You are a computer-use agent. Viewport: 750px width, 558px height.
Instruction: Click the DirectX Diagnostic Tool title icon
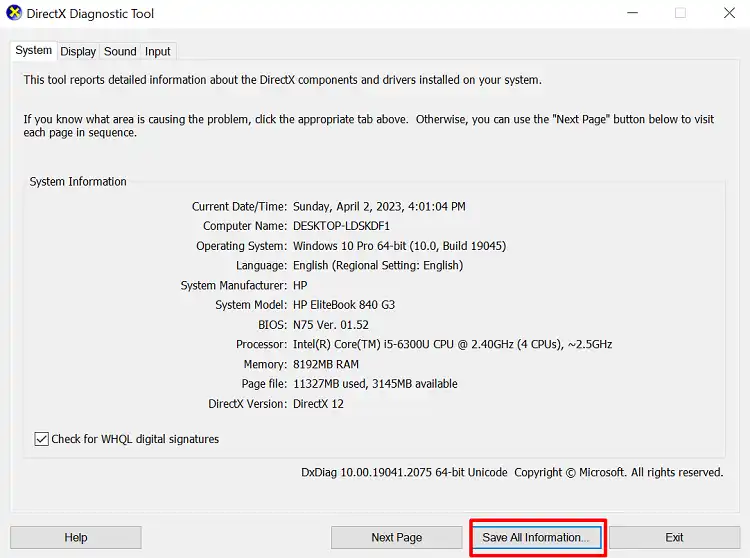click(14, 13)
